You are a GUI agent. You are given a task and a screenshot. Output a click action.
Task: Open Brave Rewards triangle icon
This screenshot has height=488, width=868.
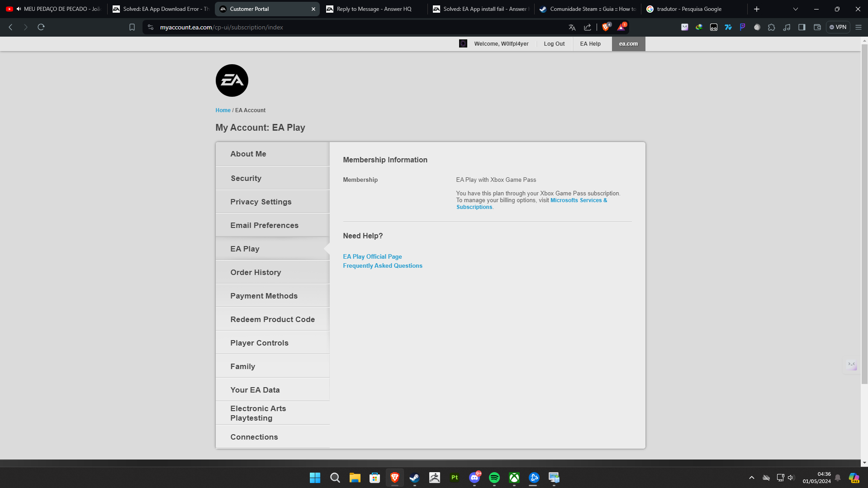click(621, 27)
